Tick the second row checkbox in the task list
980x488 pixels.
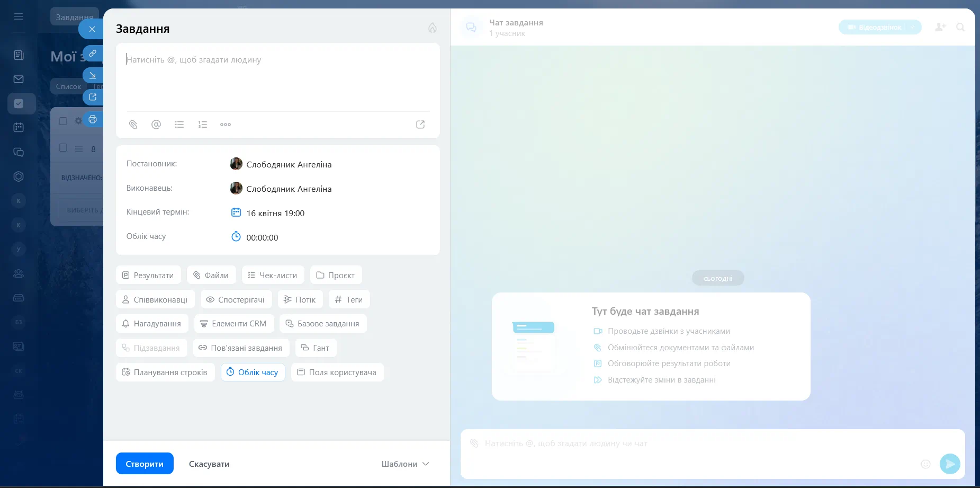coord(63,148)
